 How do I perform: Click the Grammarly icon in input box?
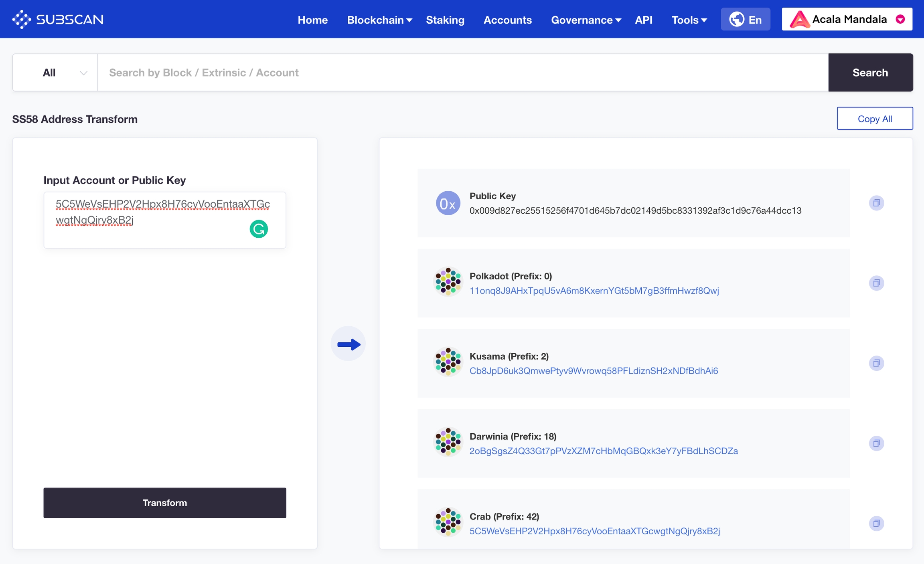[x=259, y=229]
